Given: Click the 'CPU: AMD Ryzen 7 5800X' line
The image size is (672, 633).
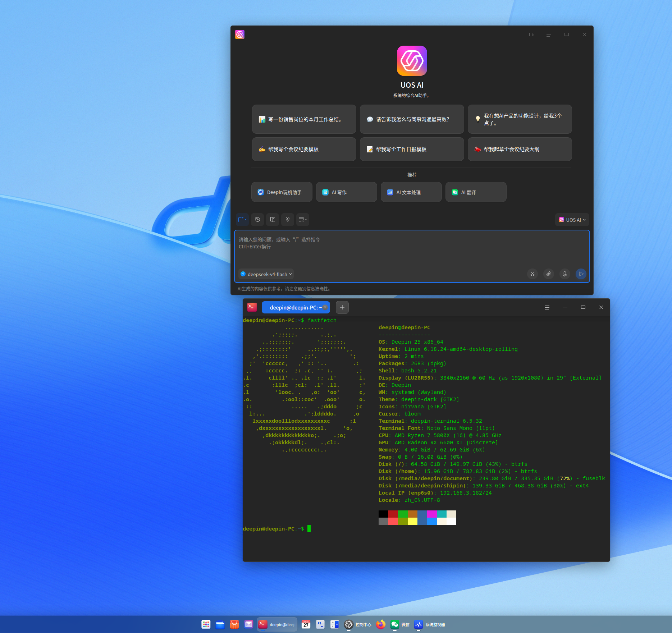Looking at the screenshot, I should coord(440,435).
